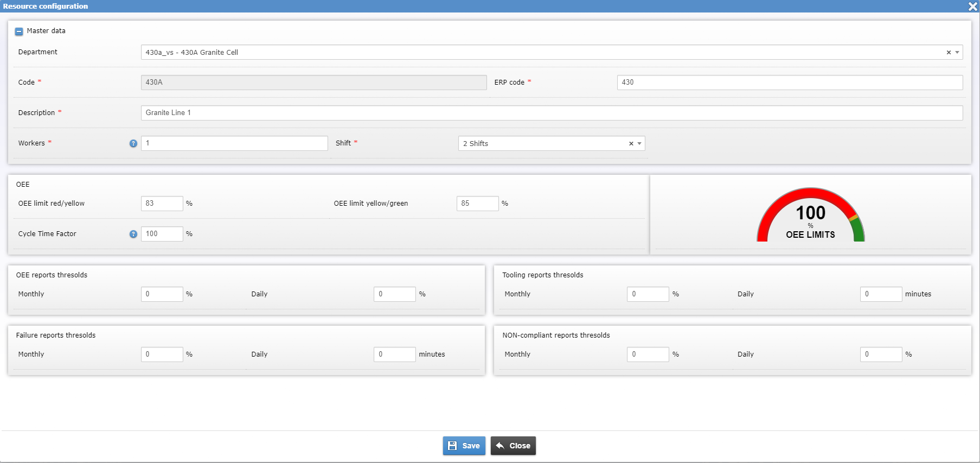
Task: Select the Tooling reports Daily minutes field
Action: coord(880,294)
